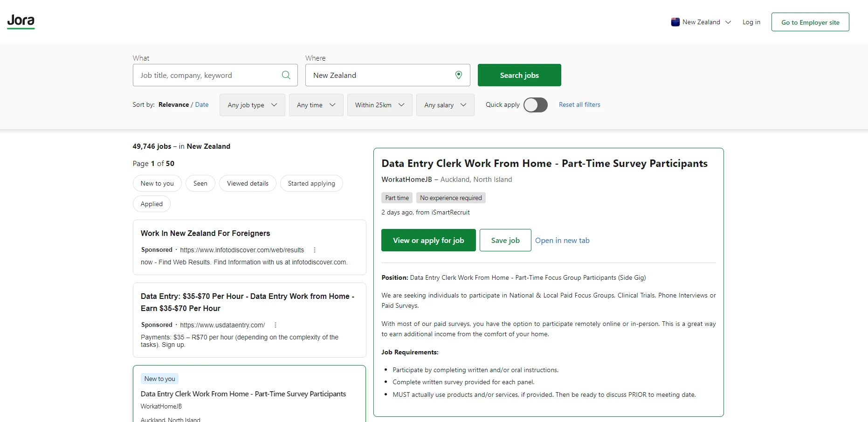Click the Search jobs button
868x422 pixels.
pos(519,75)
